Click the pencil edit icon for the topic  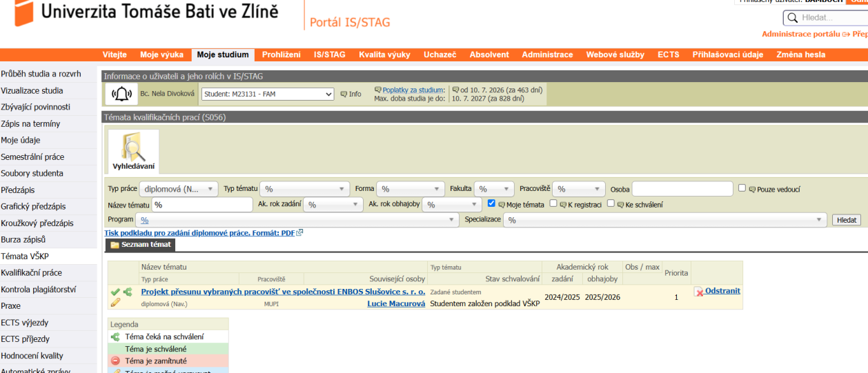115,302
